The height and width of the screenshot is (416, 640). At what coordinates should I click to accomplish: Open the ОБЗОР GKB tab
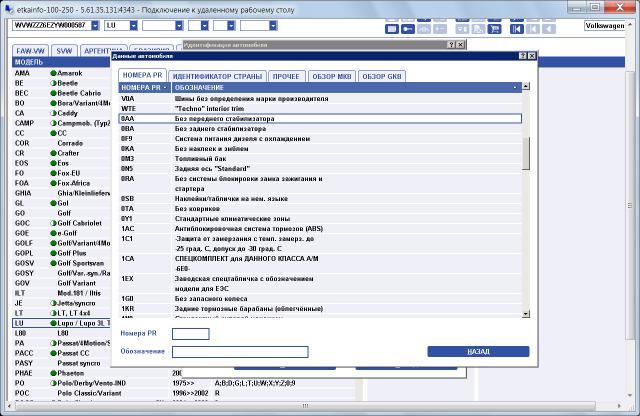point(382,76)
